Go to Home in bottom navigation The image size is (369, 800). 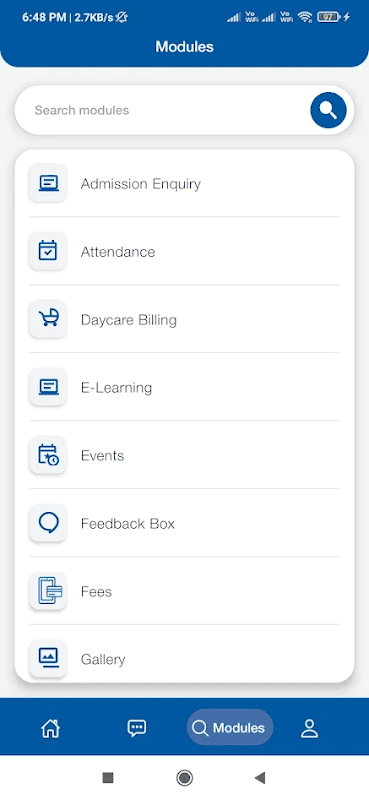coord(51,728)
